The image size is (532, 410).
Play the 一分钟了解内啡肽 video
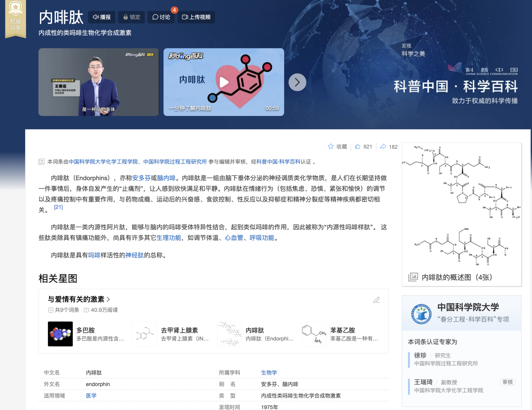coord(224,82)
